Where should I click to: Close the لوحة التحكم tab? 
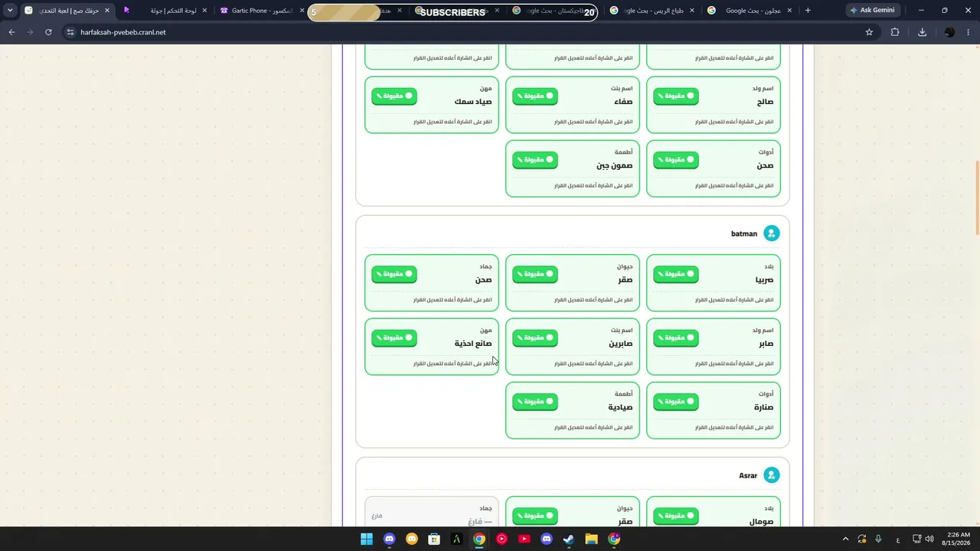[x=204, y=11]
